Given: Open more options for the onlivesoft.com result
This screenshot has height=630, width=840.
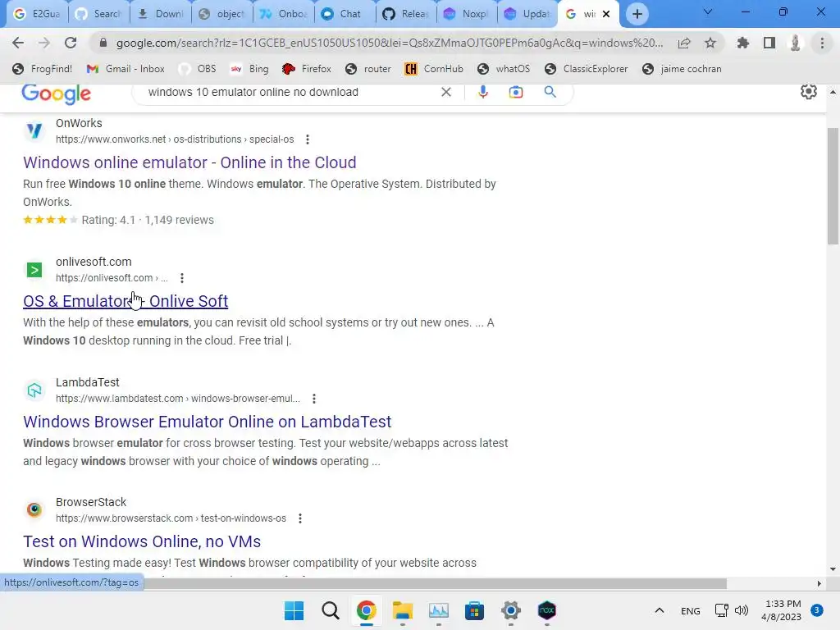Looking at the screenshot, I should [182, 278].
